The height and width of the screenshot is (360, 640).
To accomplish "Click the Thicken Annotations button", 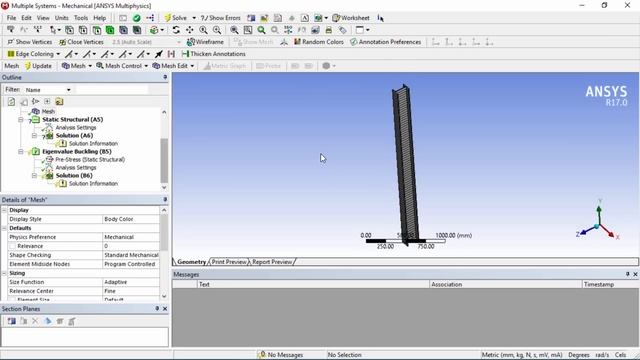I will click(x=213, y=54).
